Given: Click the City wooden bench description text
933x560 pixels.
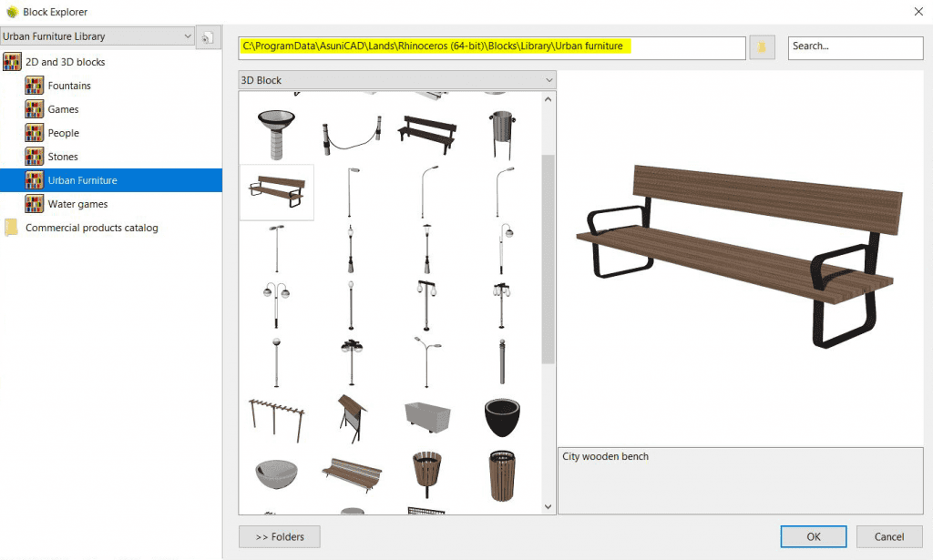Looking at the screenshot, I should pyautogui.click(x=605, y=456).
